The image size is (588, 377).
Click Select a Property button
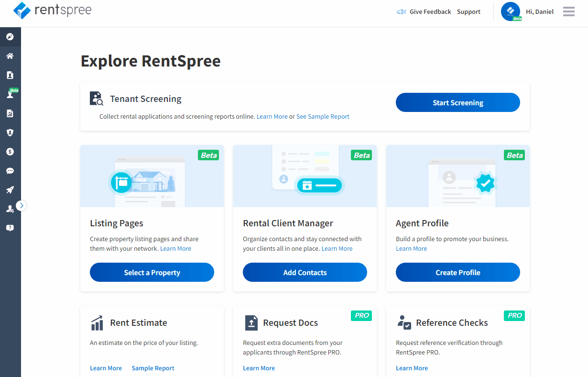point(152,272)
